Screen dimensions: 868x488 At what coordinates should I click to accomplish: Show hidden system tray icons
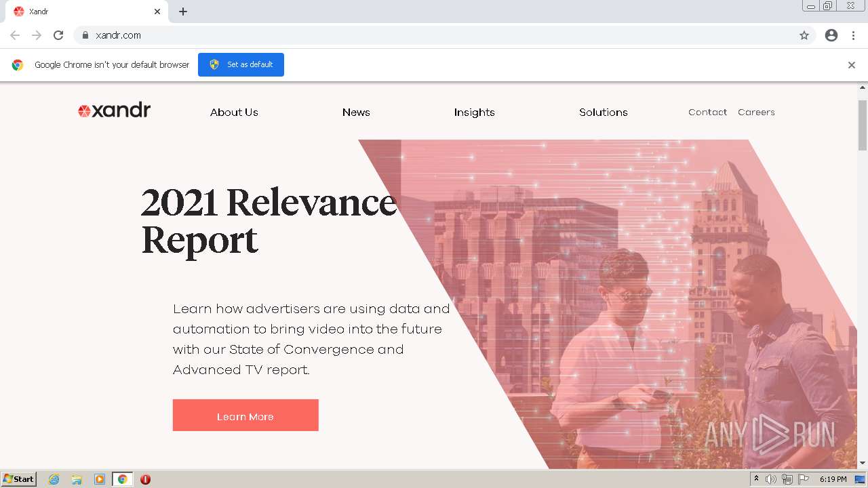[757, 479]
